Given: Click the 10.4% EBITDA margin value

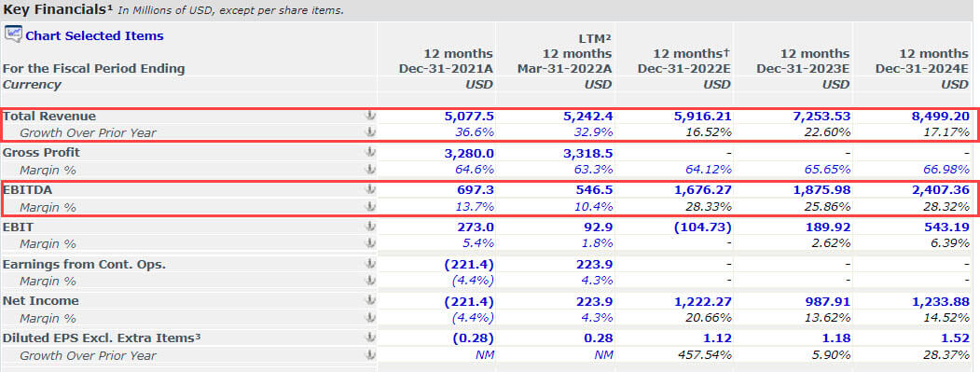Looking at the screenshot, I should pos(593,207).
